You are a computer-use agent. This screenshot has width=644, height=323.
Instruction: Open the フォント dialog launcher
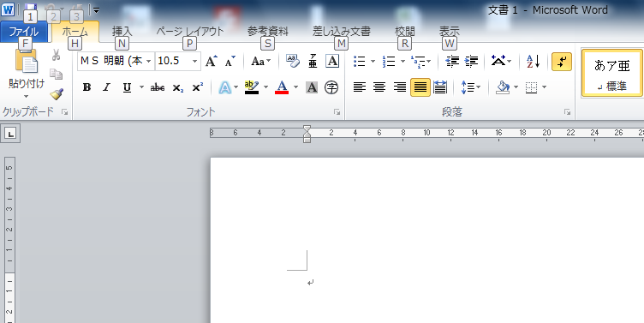click(337, 111)
